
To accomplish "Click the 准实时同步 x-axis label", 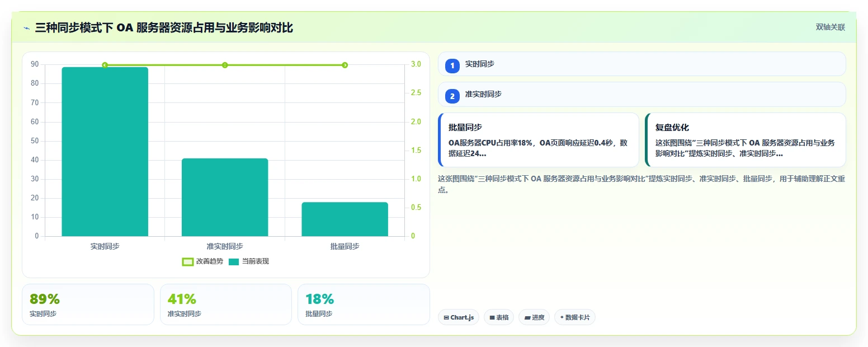I will click(225, 246).
